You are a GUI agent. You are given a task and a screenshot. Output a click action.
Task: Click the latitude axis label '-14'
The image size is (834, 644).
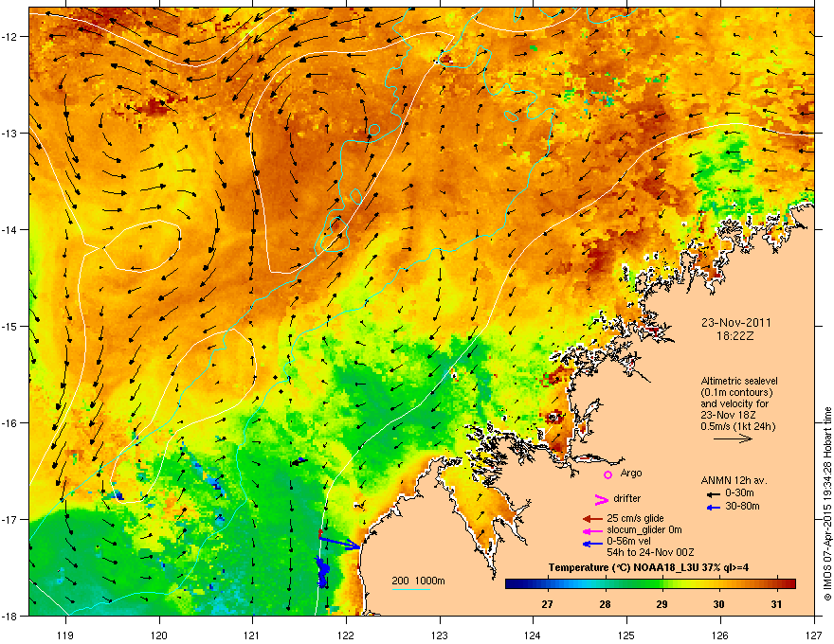(x=10, y=229)
